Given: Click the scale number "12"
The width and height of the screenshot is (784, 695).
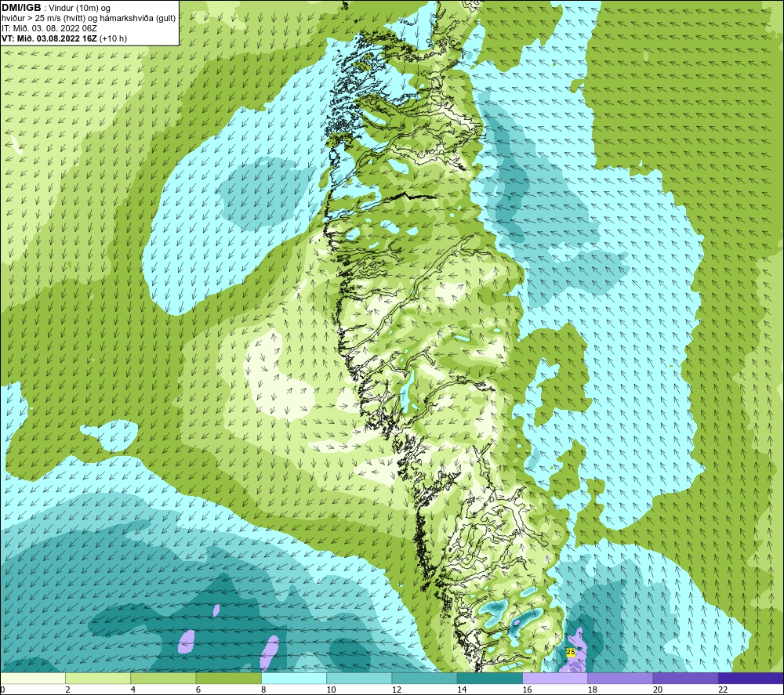Looking at the screenshot, I should [397, 690].
